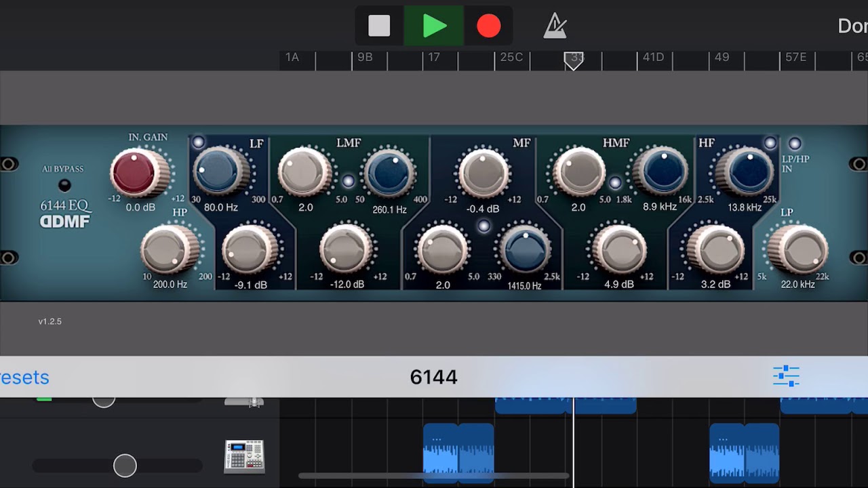Viewport: 868px width, 488px height.
Task: Stop playback with the square button
Action: click(379, 26)
